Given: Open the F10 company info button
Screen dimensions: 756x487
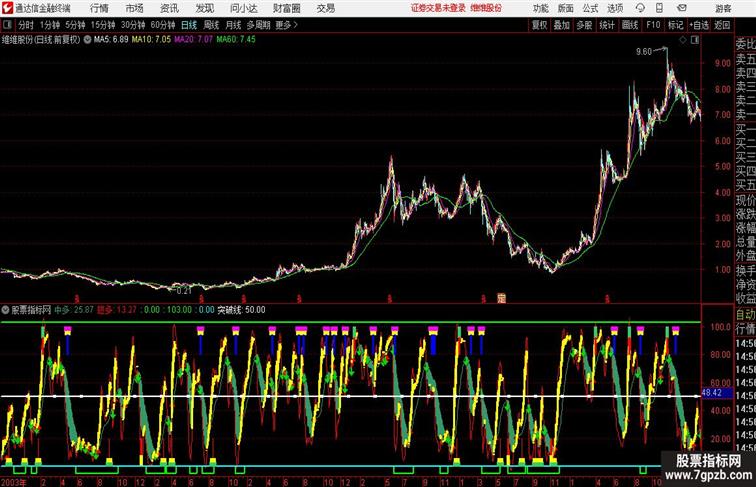Looking at the screenshot, I should click(x=653, y=25).
